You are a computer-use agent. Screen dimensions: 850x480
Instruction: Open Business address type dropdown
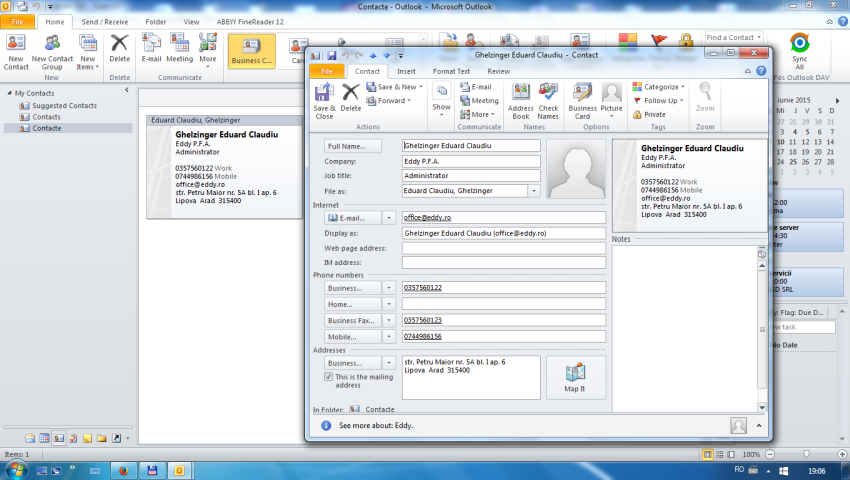tap(389, 363)
